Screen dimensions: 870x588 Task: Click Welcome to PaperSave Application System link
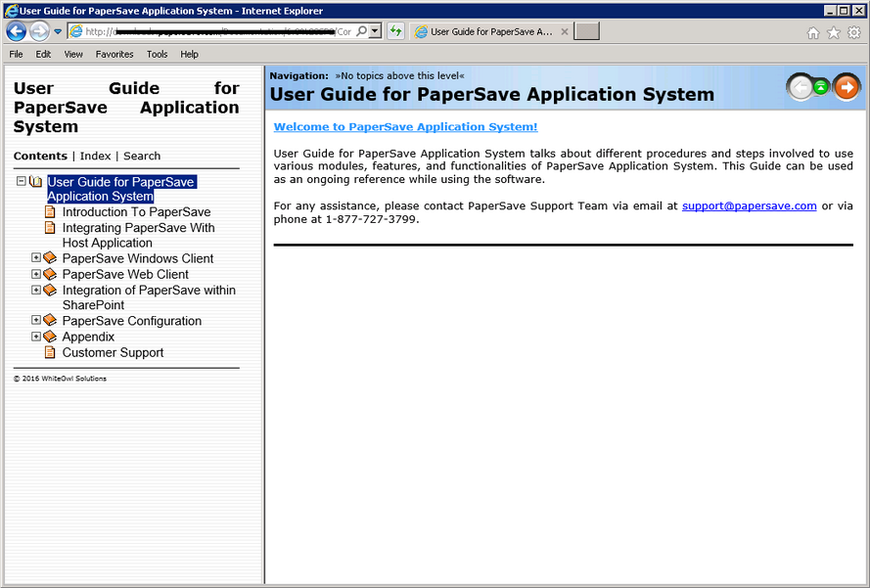(x=405, y=126)
